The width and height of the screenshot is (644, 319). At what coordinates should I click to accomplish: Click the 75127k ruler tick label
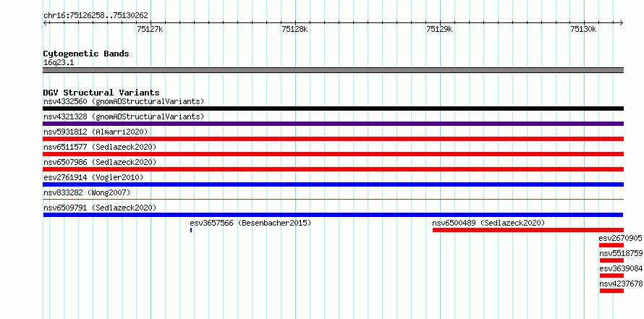(x=150, y=29)
